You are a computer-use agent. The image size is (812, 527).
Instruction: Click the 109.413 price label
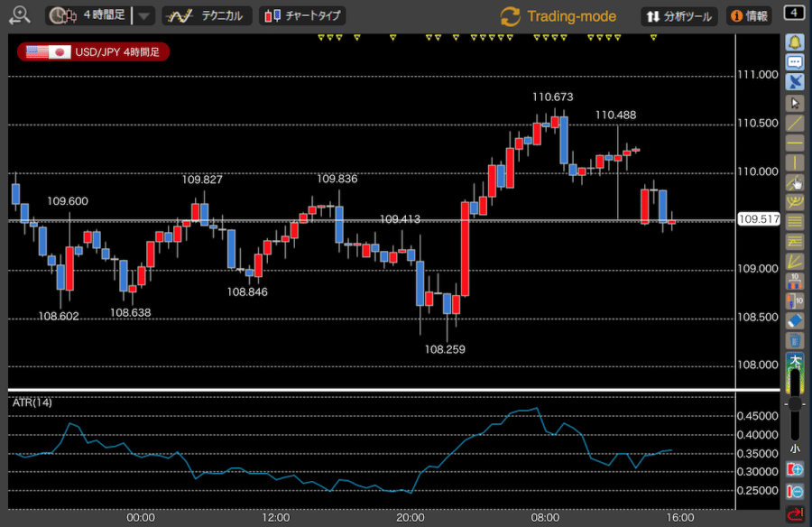(400, 219)
